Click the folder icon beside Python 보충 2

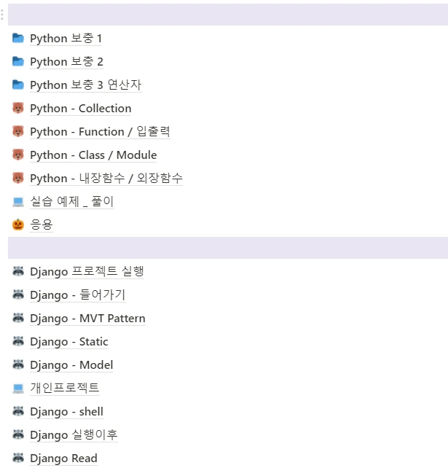18,62
